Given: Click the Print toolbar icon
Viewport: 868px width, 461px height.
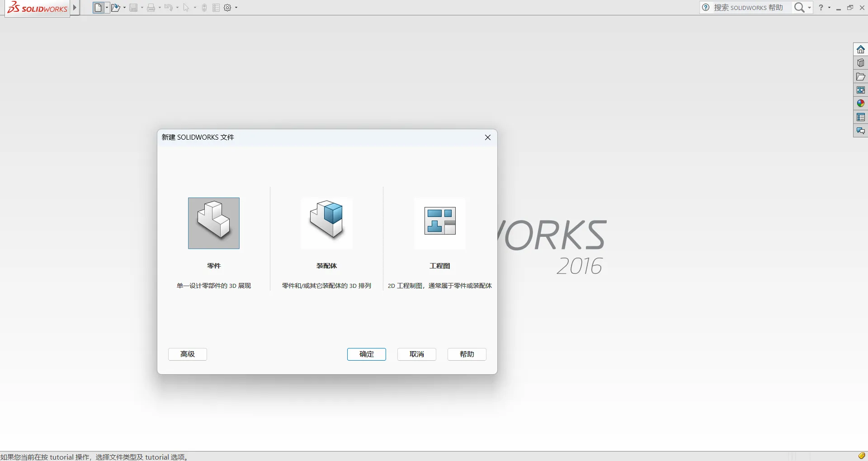Looking at the screenshot, I should pos(151,8).
